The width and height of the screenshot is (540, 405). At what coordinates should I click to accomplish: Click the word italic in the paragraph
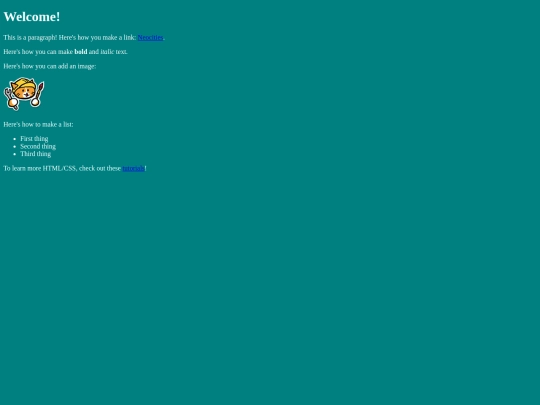point(107,52)
